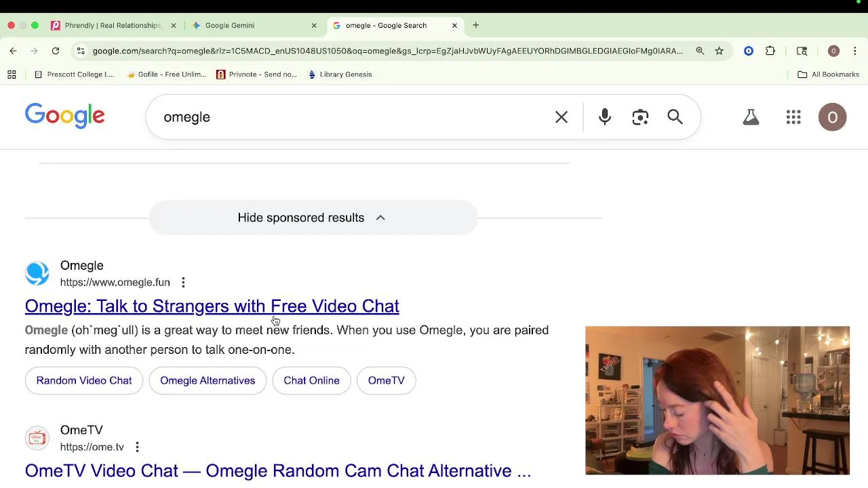Screen dimensions: 868x488
Task: Go forward to the next page
Action: coord(34,51)
